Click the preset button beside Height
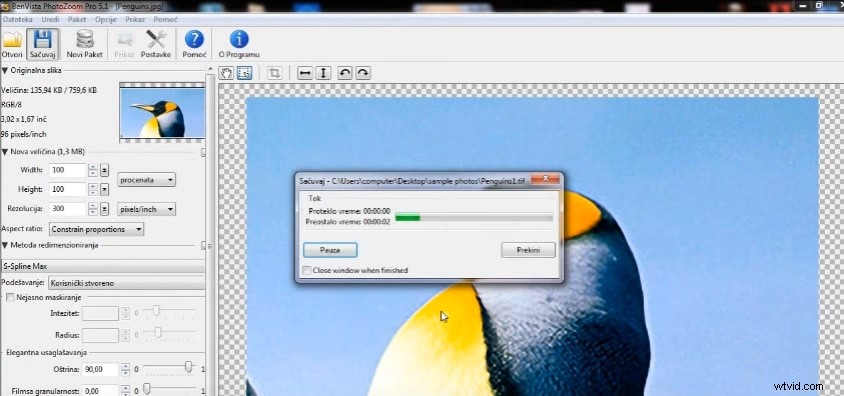 click(x=105, y=189)
